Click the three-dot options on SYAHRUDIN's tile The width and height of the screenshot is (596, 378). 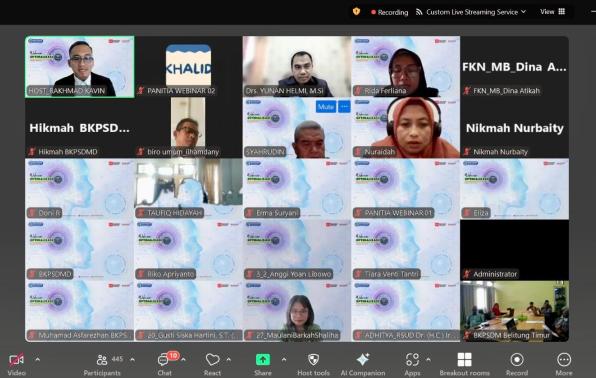click(344, 107)
